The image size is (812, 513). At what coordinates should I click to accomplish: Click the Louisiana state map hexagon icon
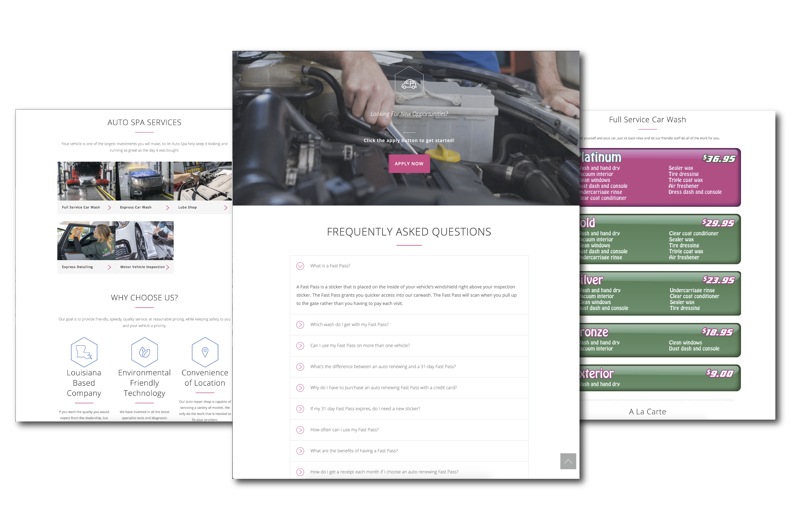click(x=84, y=352)
